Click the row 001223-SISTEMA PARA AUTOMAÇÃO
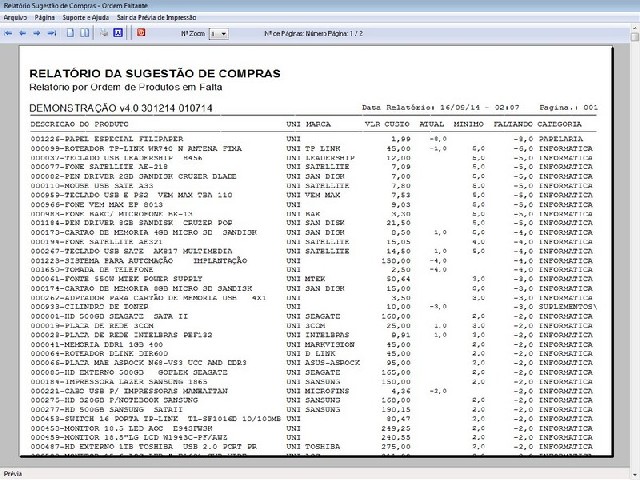Viewport: 640px width, 480px height. pyautogui.click(x=312, y=260)
